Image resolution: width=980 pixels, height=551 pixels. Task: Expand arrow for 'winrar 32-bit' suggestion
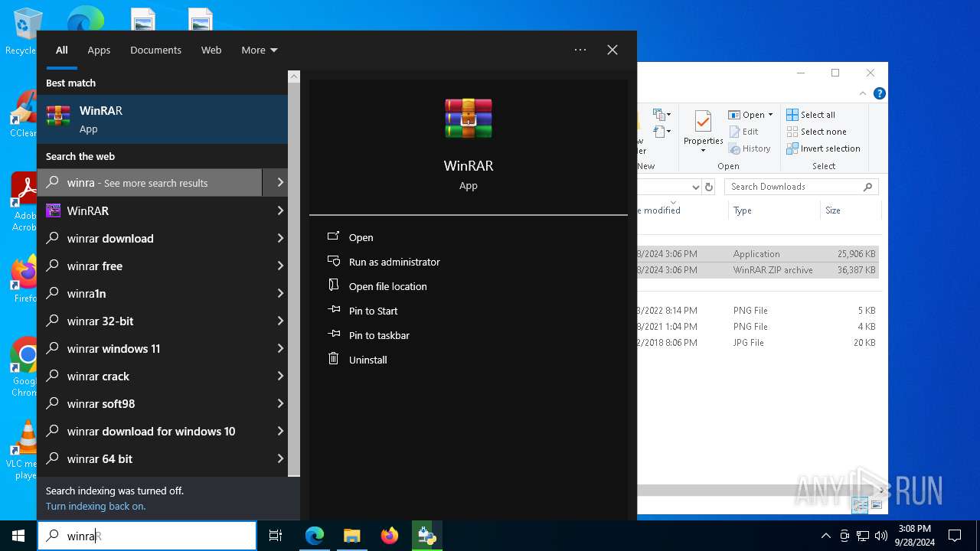[x=280, y=321]
